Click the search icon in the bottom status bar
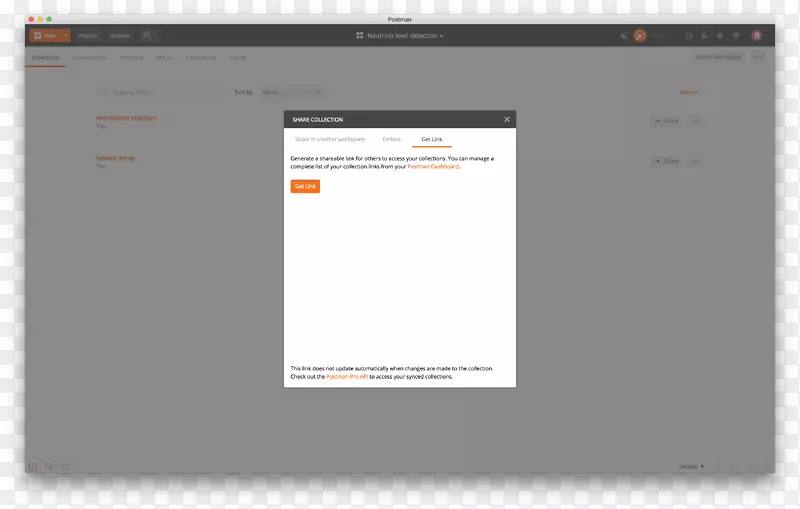The image size is (800, 509). [x=49, y=466]
